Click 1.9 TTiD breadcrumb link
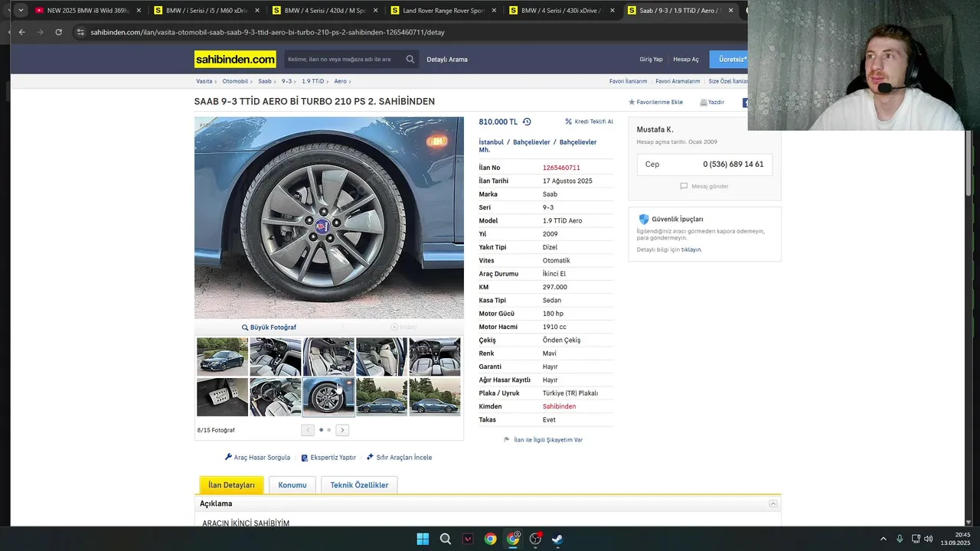980x551 pixels. click(312, 81)
